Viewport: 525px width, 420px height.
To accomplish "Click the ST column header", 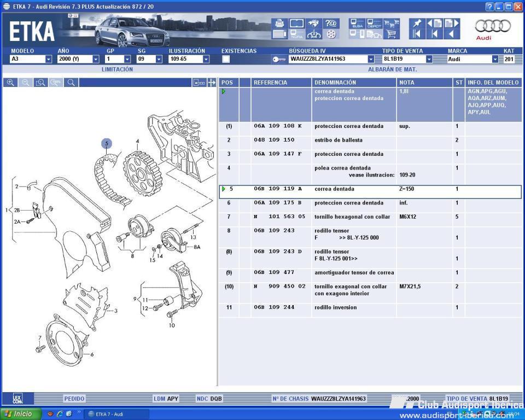I will coord(459,83).
